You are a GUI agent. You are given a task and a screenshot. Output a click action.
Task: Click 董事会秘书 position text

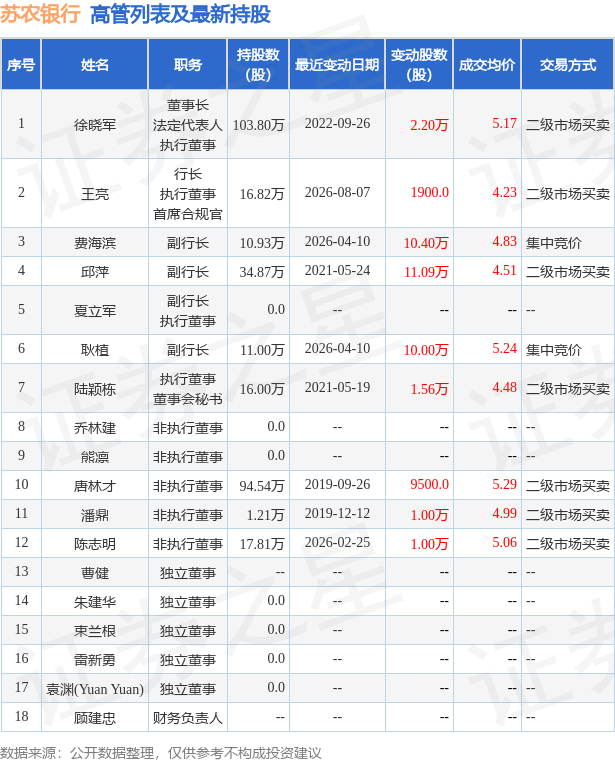point(188,399)
